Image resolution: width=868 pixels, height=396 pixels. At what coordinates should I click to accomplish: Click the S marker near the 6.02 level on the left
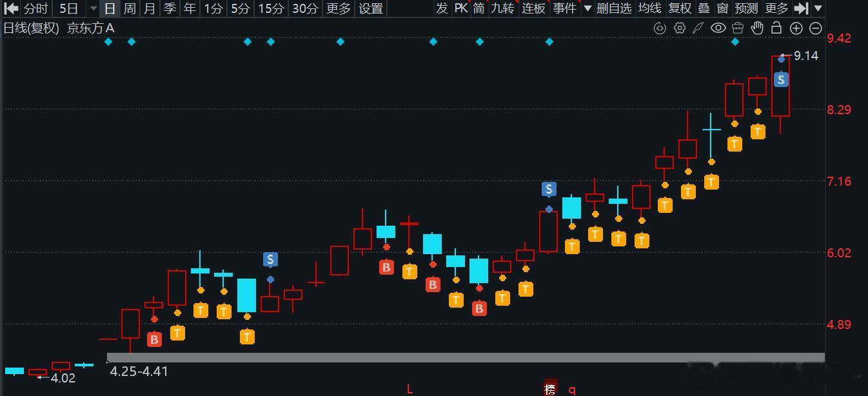coord(270,259)
